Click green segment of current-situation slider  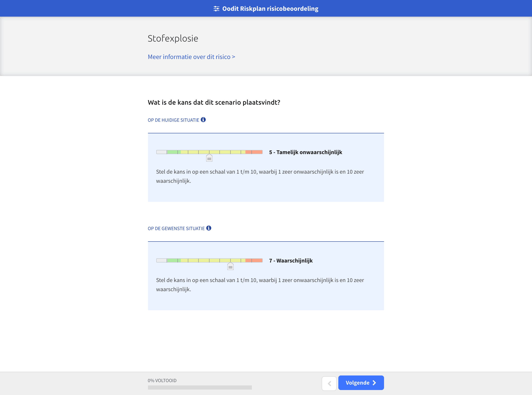(x=172, y=152)
